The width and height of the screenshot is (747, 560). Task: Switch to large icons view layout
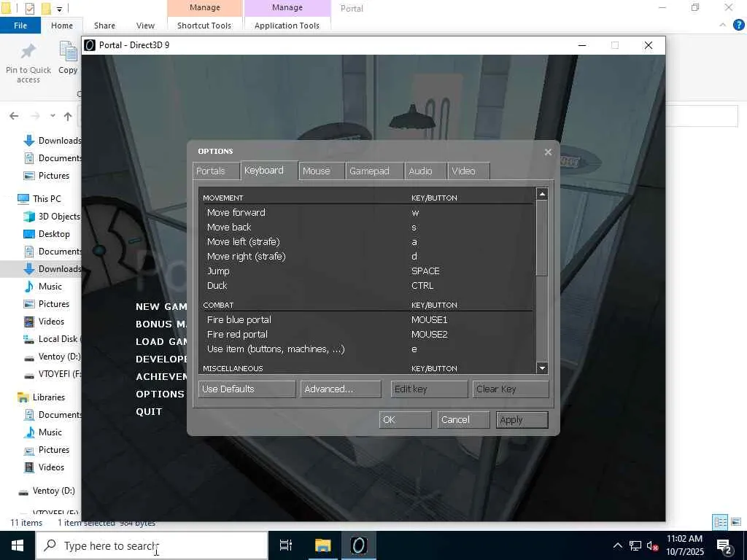click(x=736, y=522)
